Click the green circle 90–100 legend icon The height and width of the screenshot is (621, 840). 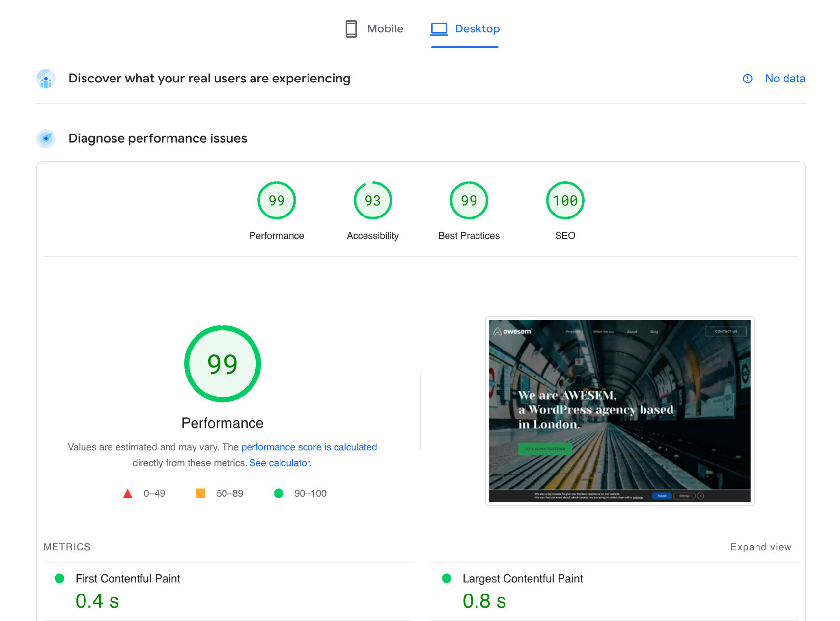[279, 493]
